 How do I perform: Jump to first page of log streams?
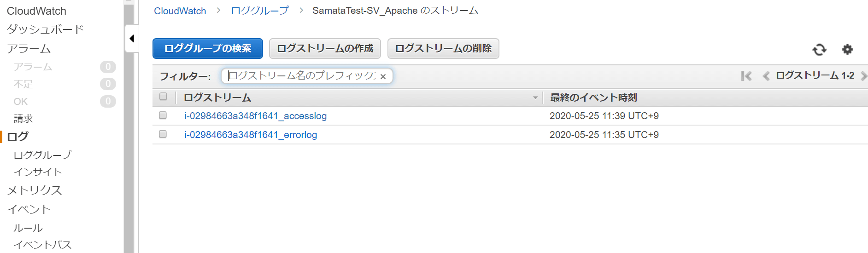(746, 76)
